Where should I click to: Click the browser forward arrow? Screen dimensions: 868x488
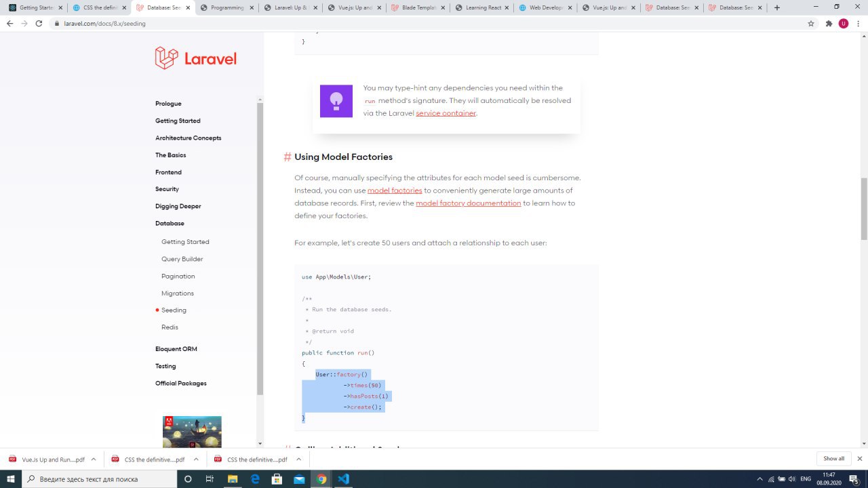[x=24, y=23]
